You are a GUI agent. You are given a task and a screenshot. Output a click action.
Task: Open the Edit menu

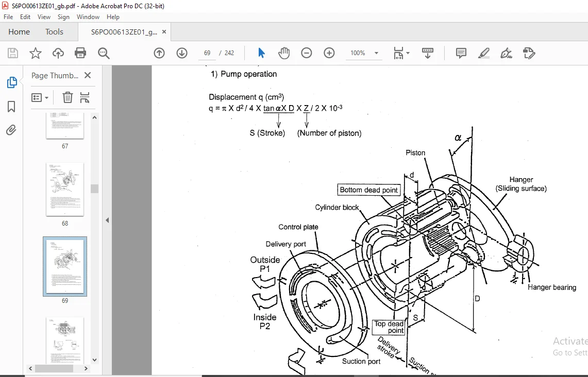tap(25, 17)
